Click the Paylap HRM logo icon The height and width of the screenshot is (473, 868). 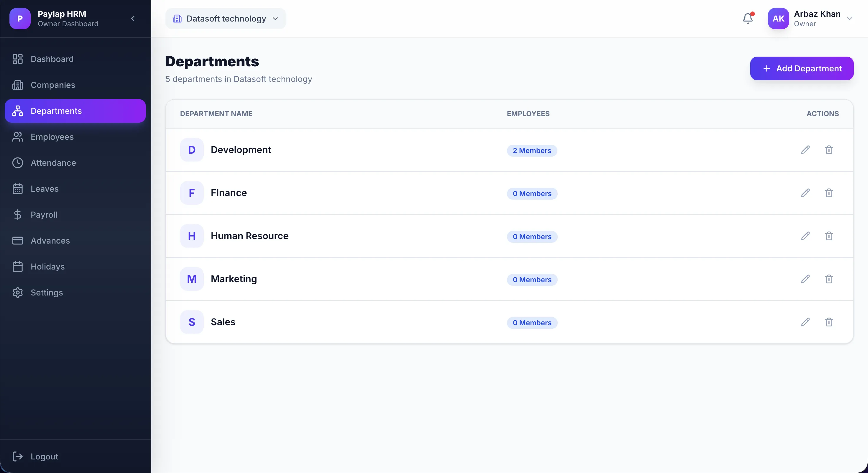click(x=20, y=19)
